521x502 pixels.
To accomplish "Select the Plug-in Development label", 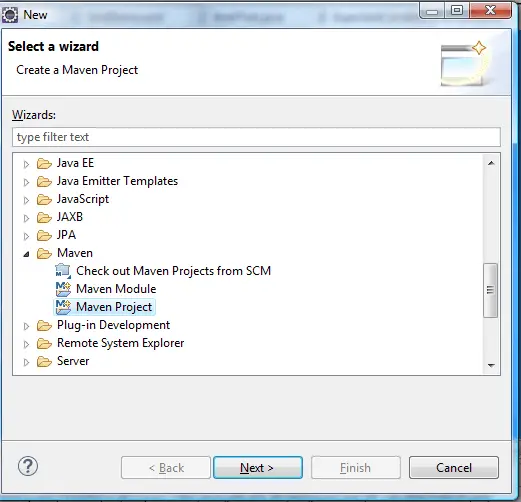I will coord(113,325).
